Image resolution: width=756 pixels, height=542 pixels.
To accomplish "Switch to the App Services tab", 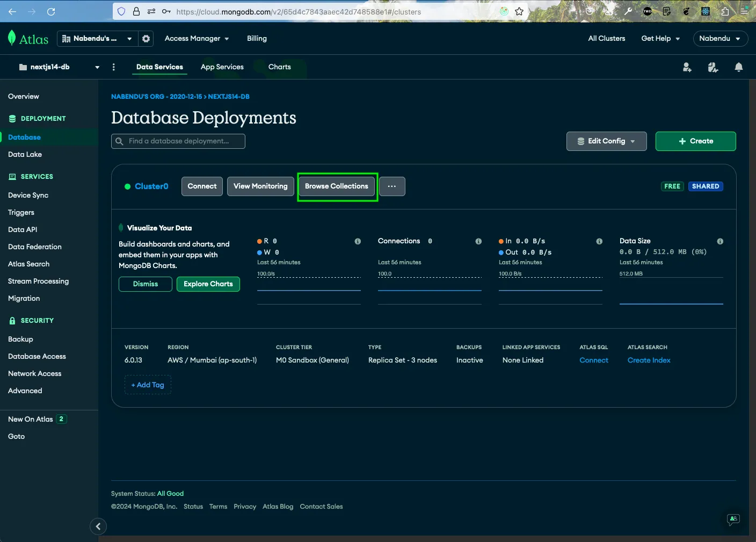I will pyautogui.click(x=222, y=67).
